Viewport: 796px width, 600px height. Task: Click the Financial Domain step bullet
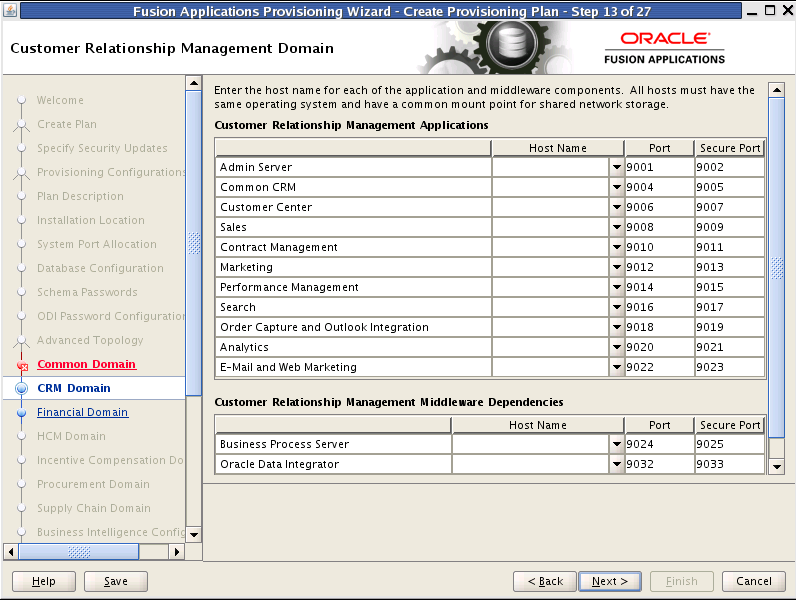pos(21,413)
